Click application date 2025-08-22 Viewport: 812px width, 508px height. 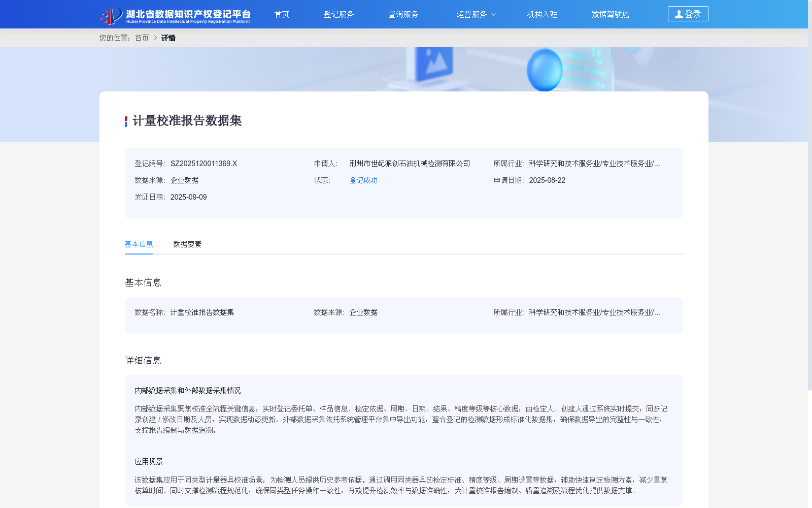547,180
